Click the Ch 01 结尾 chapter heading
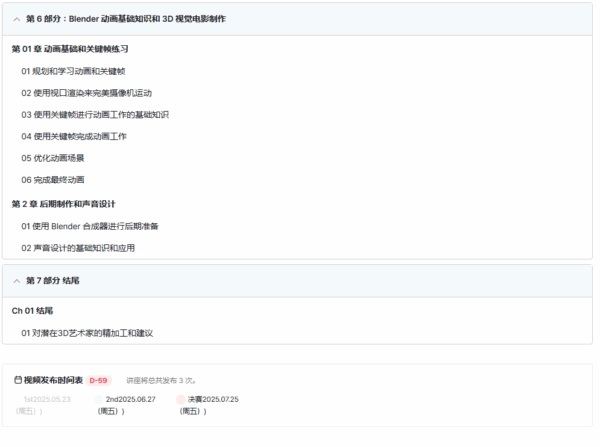Viewport: 600px width, 447px height. [32, 311]
